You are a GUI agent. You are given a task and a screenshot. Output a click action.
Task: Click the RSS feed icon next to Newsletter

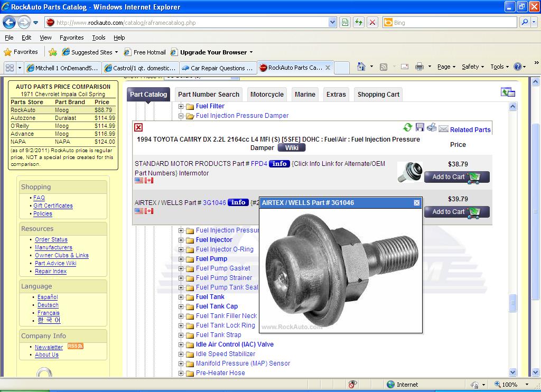tap(75, 346)
